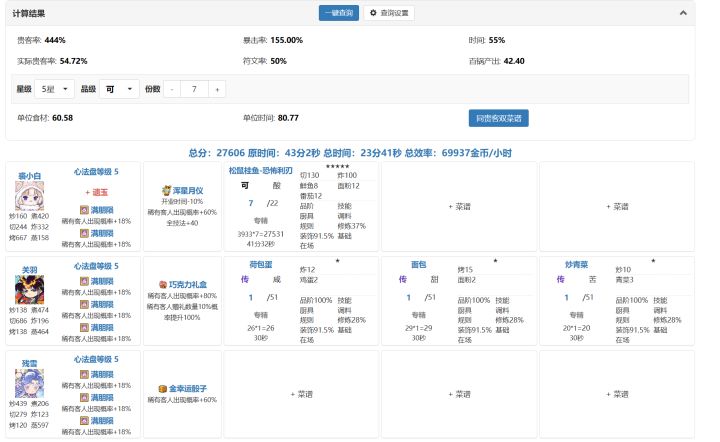This screenshot has width=720, height=442.
Task: Click the third amber icon in 残雪 card
Action: (x=84, y=420)
